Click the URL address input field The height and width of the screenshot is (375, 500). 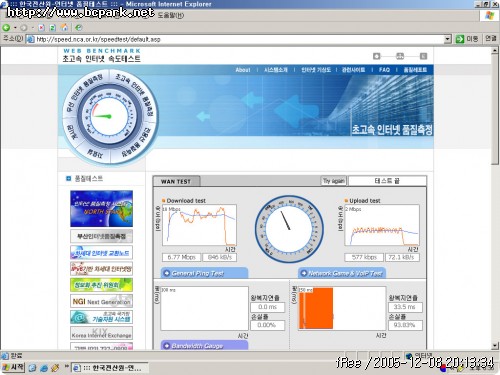pyautogui.click(x=239, y=39)
